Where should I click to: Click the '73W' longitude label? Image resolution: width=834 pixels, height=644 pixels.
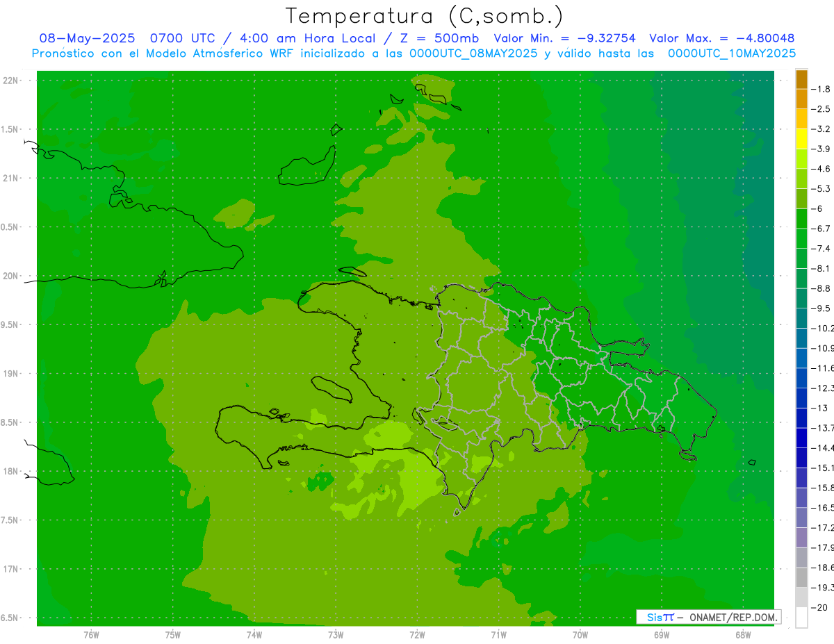tap(336, 635)
